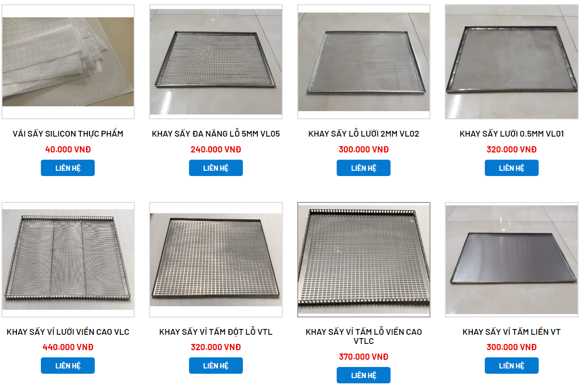The width and height of the screenshot is (581, 392).
Task: Follow the KHAY SẤY ĐA NĂNG LỖ 5MM VL05 link
Action: point(216,134)
